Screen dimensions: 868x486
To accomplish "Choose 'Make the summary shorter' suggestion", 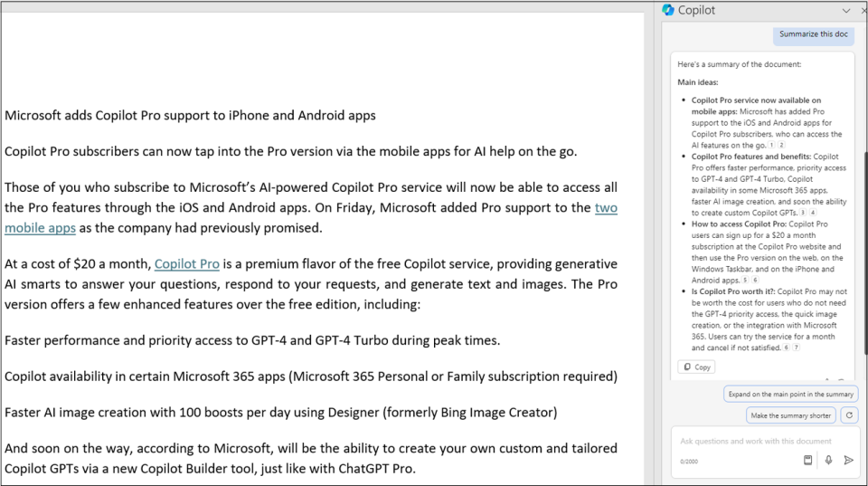I will coord(790,415).
